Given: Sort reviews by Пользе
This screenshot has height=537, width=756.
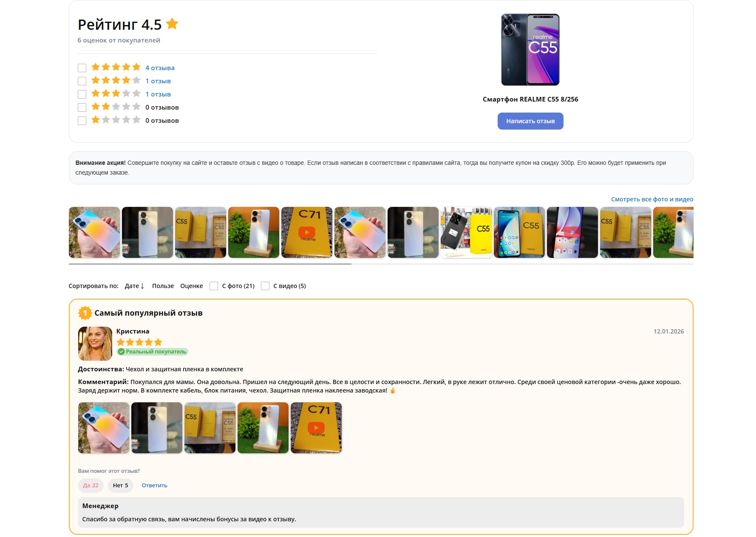Looking at the screenshot, I should [163, 286].
